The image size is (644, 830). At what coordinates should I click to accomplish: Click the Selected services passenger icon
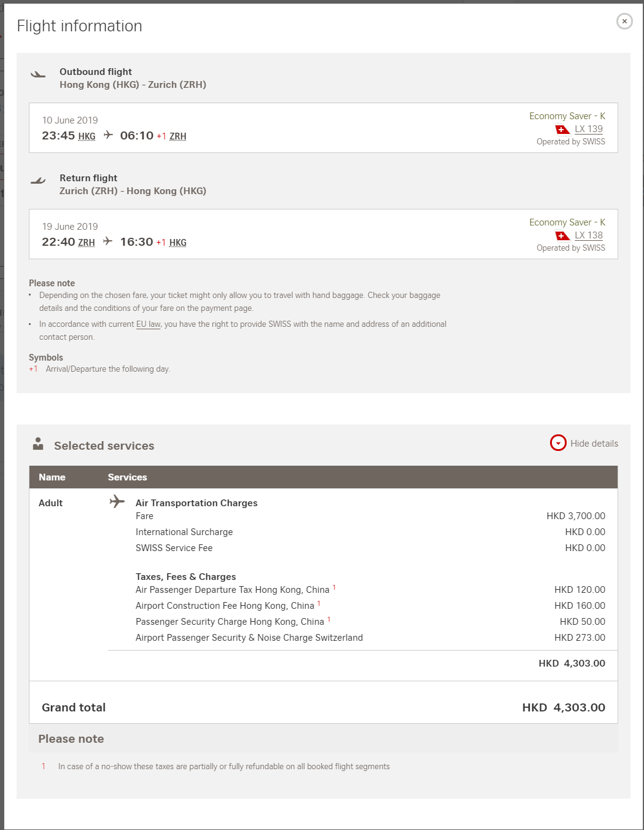tap(38, 444)
